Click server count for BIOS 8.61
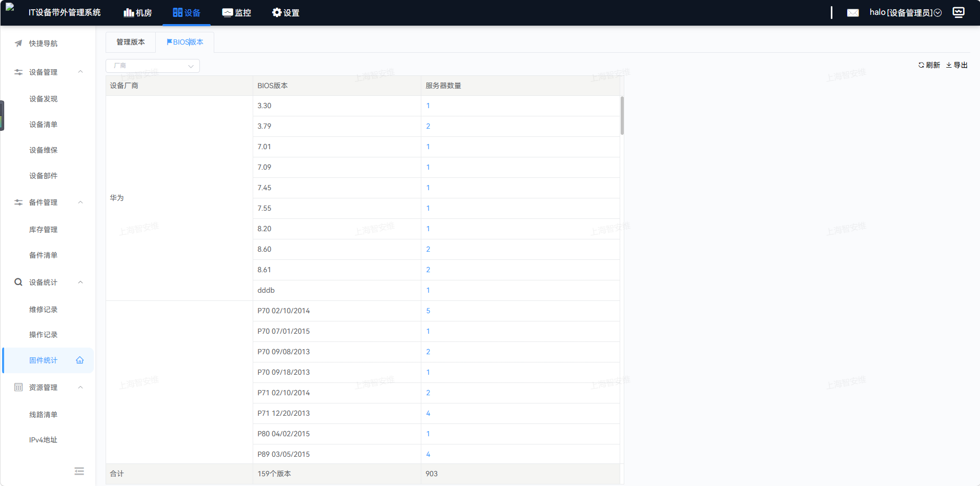Screen dimensions: 980x486 [x=428, y=270]
